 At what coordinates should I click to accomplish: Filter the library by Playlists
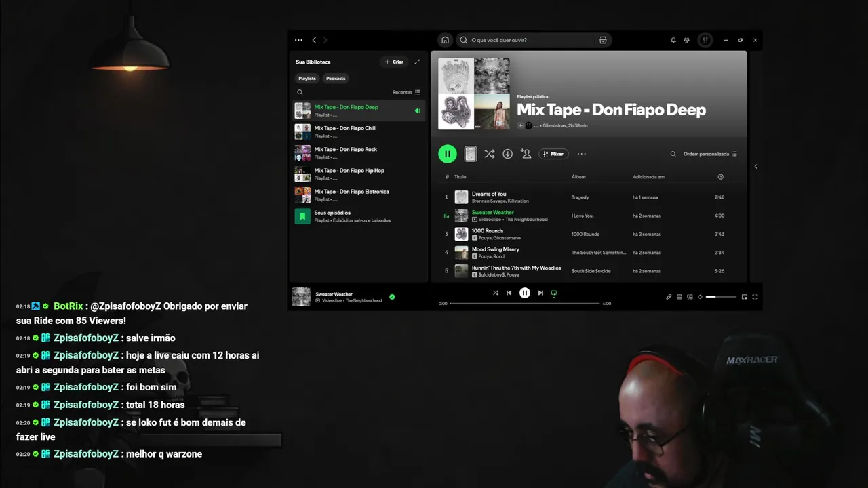coord(307,78)
